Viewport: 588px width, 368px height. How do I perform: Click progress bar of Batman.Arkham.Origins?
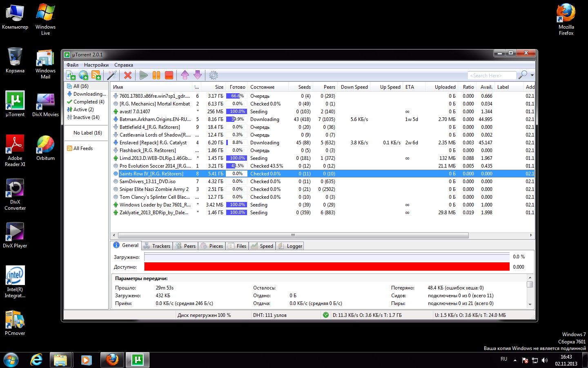237,119
